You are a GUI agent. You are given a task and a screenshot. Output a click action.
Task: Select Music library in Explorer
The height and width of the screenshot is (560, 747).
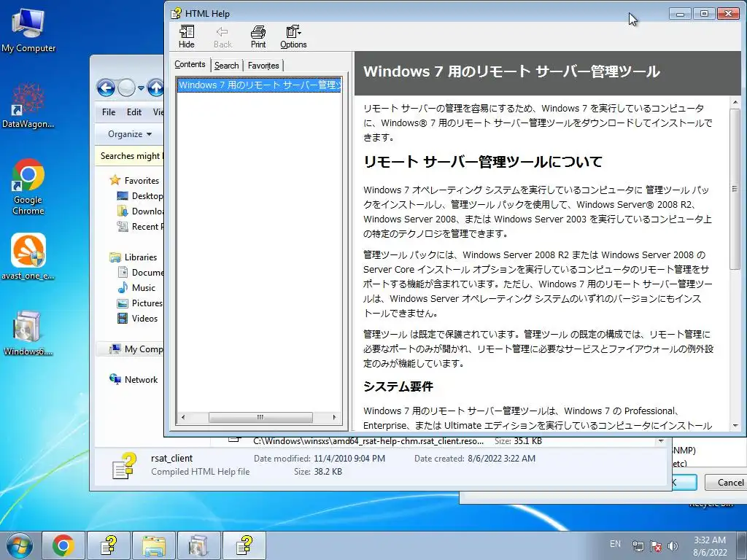136,287
